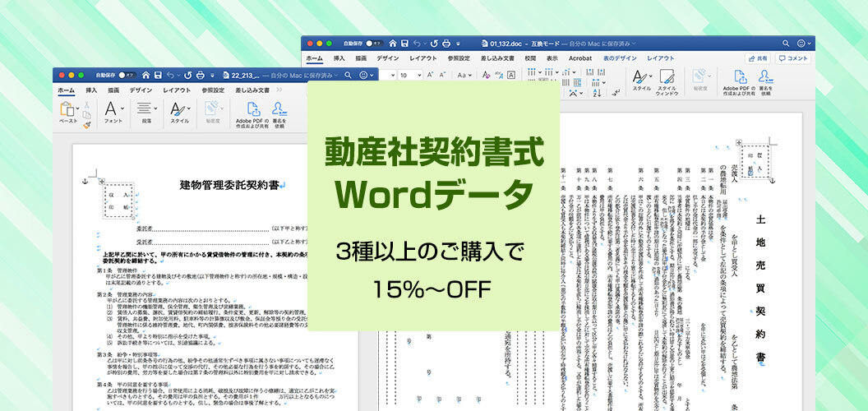Select 差し込み文書 tab in 22_213 window
The image size is (868, 411).
252,90
